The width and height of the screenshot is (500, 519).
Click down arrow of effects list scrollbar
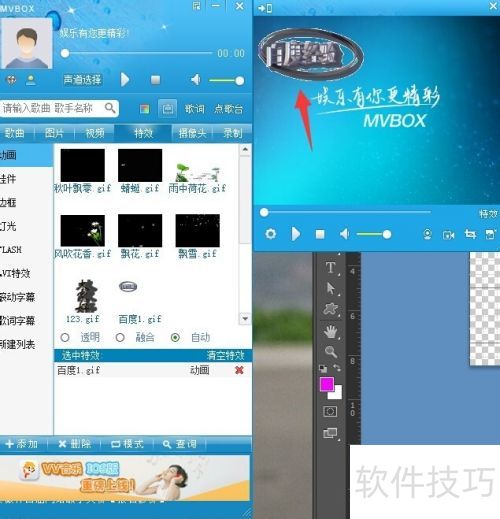(245, 319)
